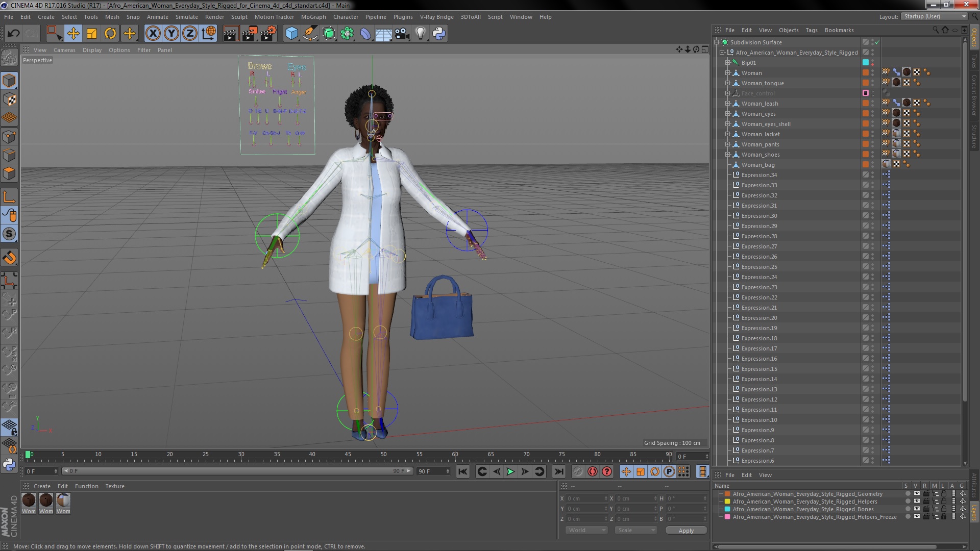Screen dimensions: 980x551
Task: Expand the Woman_pants node
Action: click(x=728, y=144)
